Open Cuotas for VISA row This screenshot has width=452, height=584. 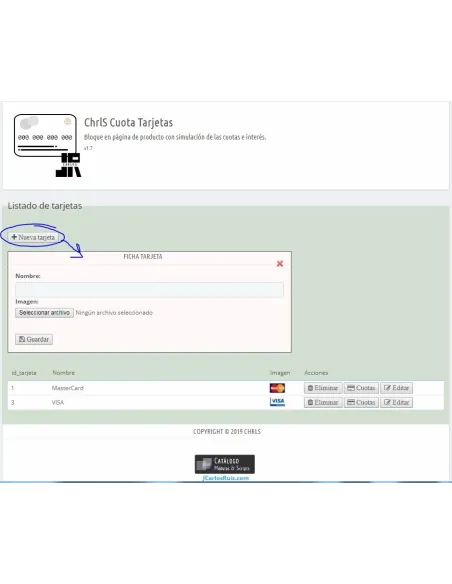[x=361, y=403]
